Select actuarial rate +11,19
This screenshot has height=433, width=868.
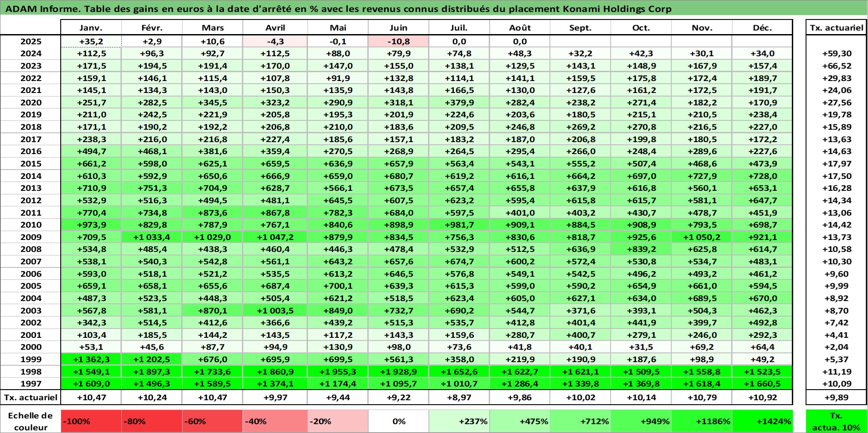(x=837, y=372)
